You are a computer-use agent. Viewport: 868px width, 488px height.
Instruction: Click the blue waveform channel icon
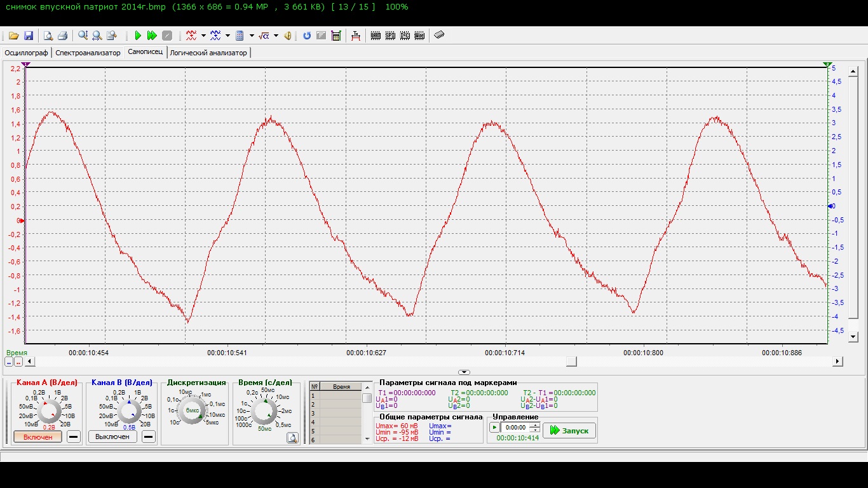(x=215, y=36)
